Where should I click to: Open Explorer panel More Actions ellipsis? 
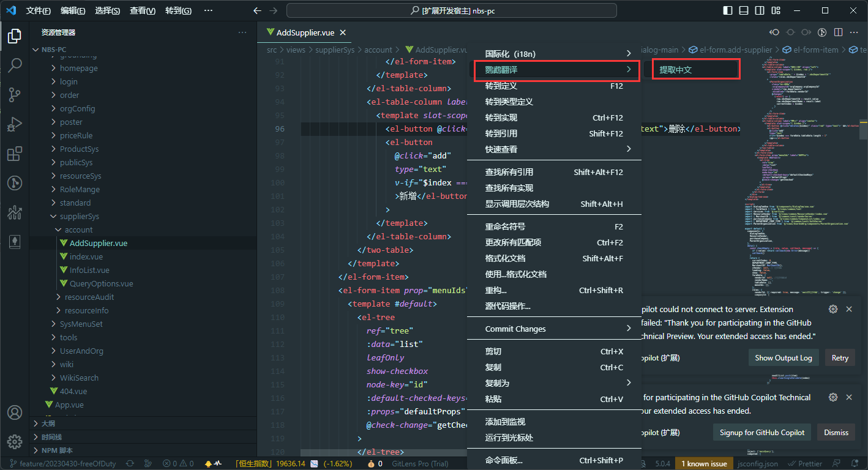tap(242, 32)
